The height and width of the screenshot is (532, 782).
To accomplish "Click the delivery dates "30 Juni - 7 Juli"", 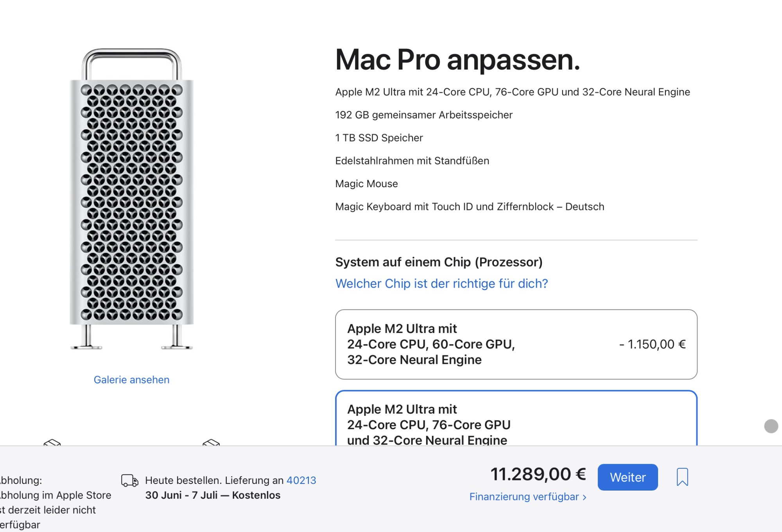I will [181, 495].
